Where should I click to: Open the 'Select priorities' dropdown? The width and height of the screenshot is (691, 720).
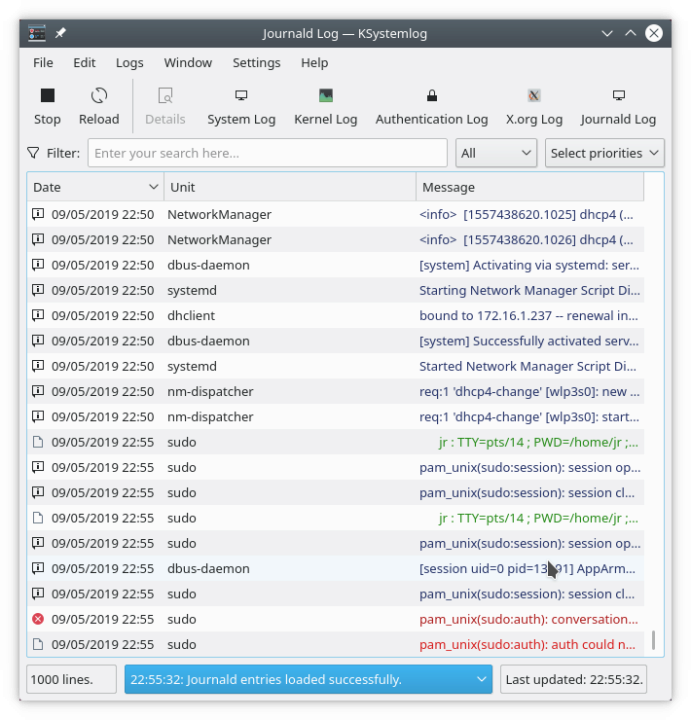(x=604, y=153)
